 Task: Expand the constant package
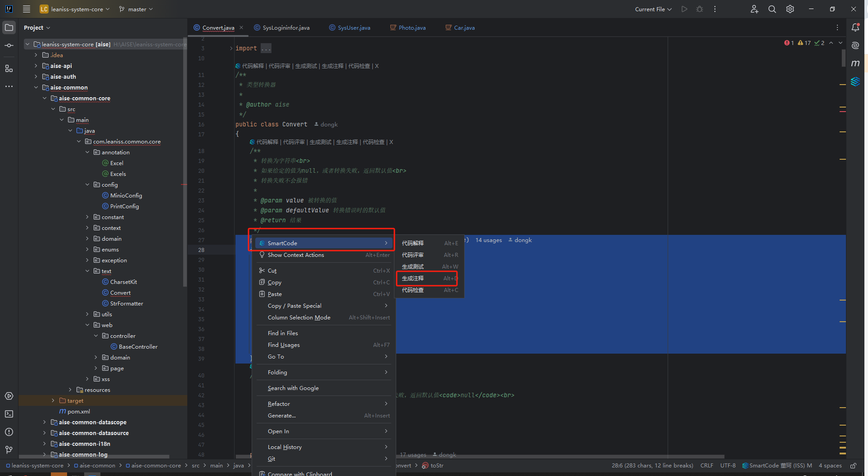click(87, 217)
